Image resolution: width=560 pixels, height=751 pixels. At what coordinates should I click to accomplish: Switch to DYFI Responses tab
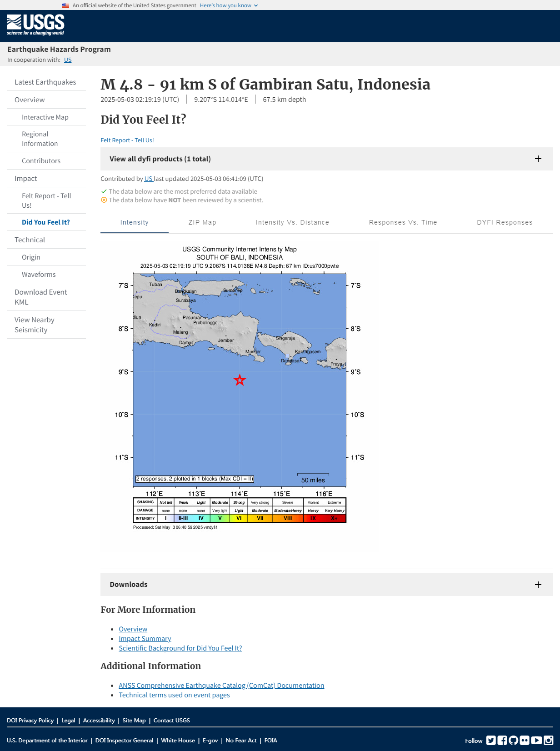[x=505, y=222]
